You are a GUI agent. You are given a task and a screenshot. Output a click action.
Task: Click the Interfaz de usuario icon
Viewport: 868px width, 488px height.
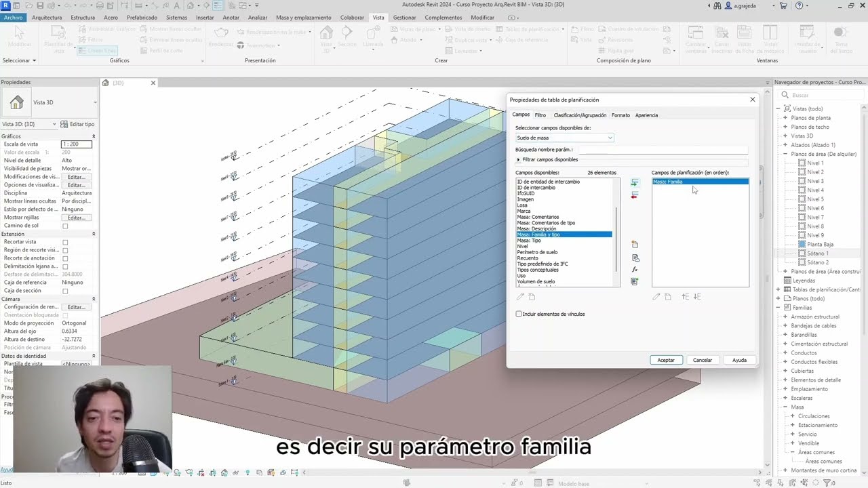coord(806,33)
